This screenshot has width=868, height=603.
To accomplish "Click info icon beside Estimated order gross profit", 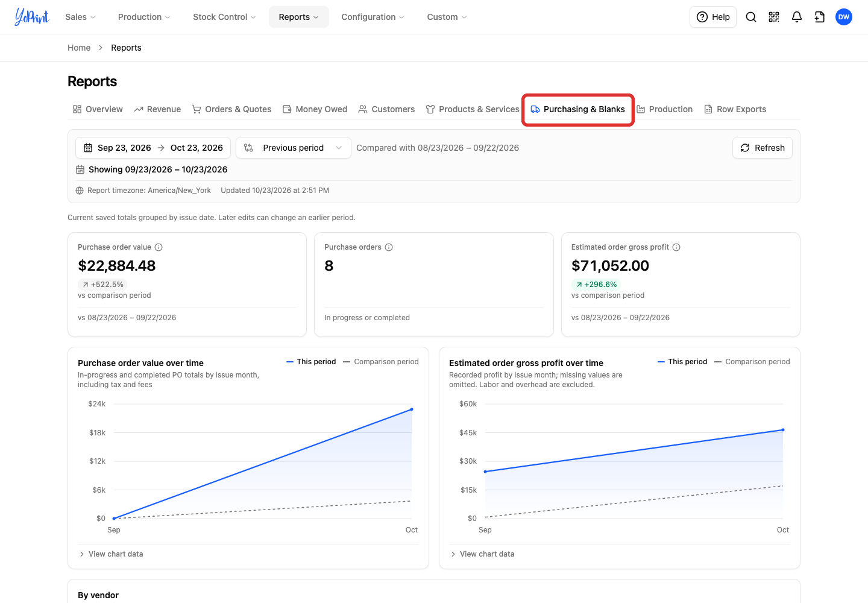I will 676,247.
